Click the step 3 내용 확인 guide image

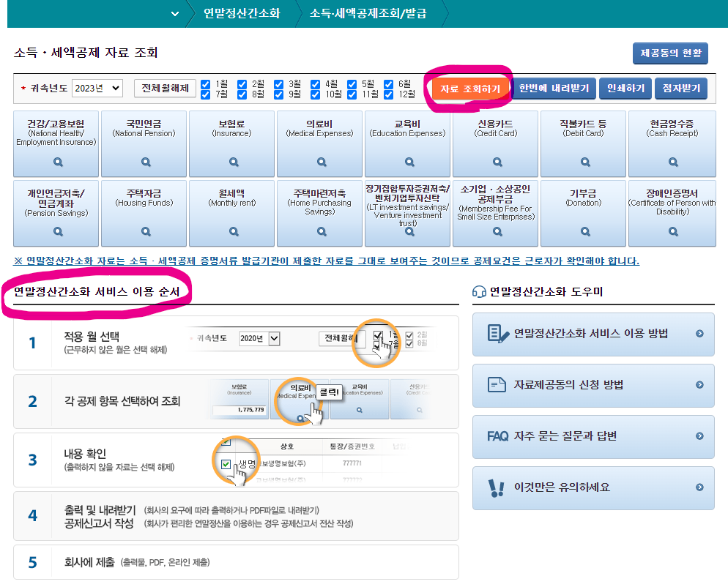pyautogui.click(x=309, y=460)
